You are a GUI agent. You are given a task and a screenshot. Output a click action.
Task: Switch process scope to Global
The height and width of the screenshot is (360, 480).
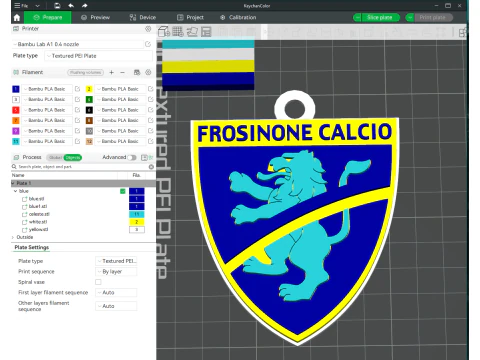(x=55, y=157)
